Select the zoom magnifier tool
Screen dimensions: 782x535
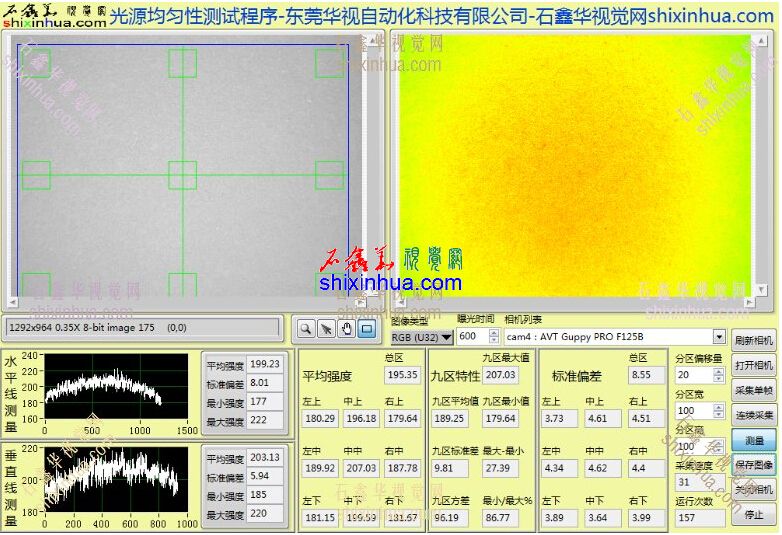(307, 328)
